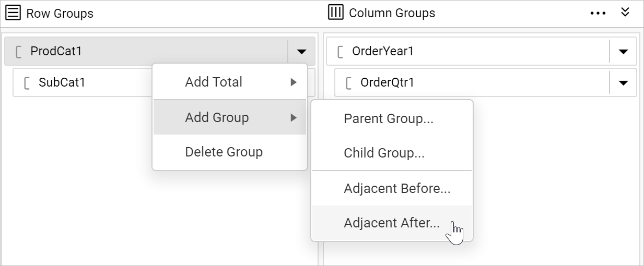Click the Column Groups panel icon
644x266 pixels.
335,13
